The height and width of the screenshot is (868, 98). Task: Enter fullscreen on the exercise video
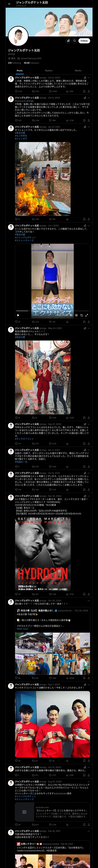87,315
